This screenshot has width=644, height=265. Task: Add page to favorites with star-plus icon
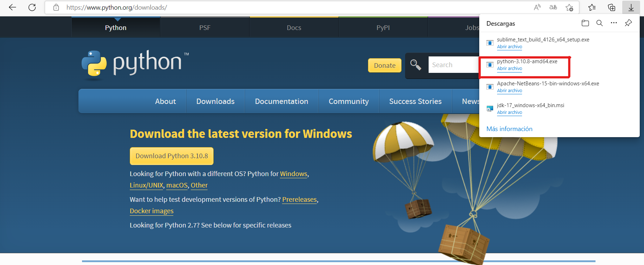point(569,7)
